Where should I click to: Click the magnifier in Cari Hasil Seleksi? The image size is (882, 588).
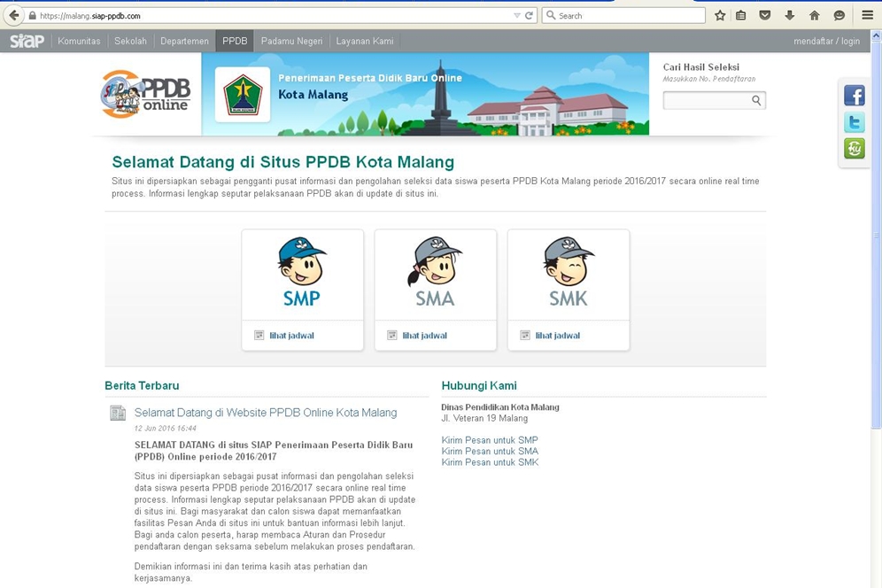(x=756, y=101)
